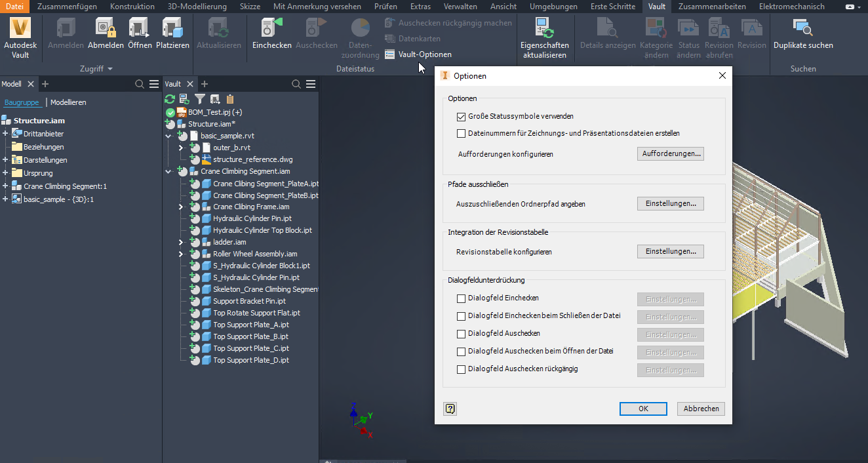The width and height of the screenshot is (868, 463).
Task: Click the Öffnen icon in Vault ribbon
Action: [x=140, y=28]
